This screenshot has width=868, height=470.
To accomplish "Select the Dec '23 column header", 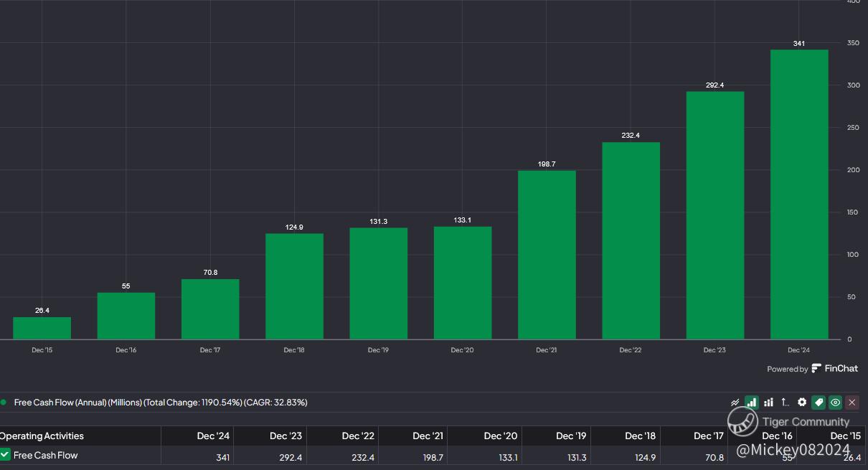I will (x=286, y=436).
